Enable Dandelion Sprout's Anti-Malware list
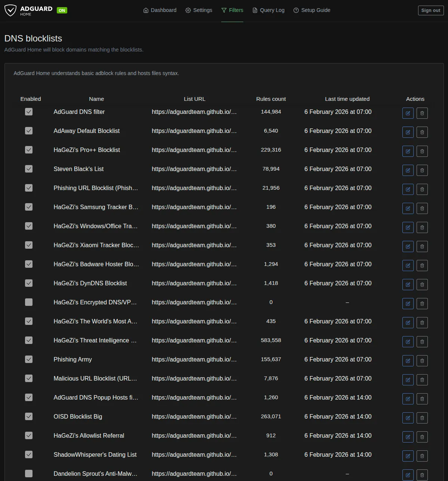Viewport: 448px width, 481px height. click(x=29, y=473)
